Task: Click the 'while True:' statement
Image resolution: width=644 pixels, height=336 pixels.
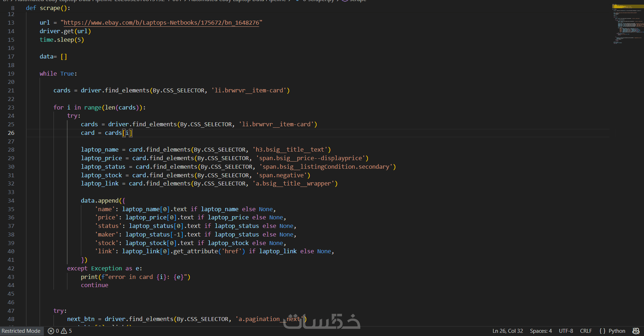Action: (x=58, y=73)
